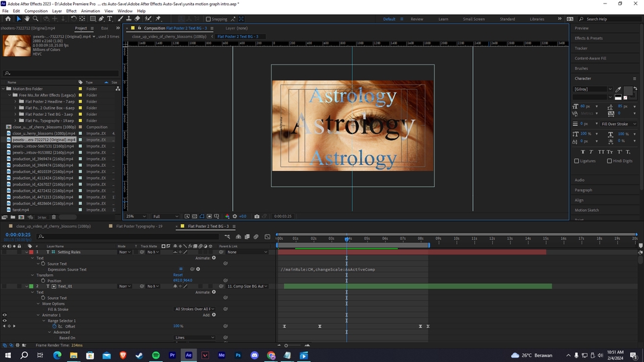Open the Content-Aware Fill panel

(x=590, y=58)
